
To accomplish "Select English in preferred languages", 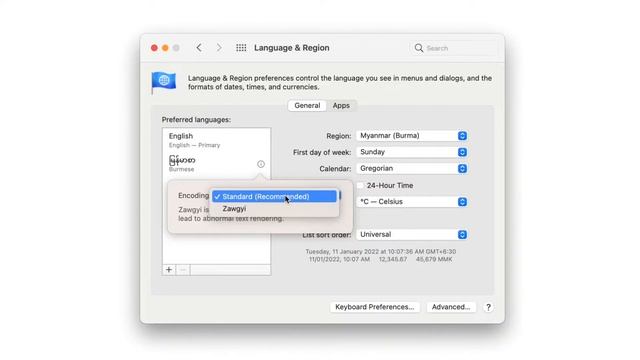I will (x=216, y=140).
